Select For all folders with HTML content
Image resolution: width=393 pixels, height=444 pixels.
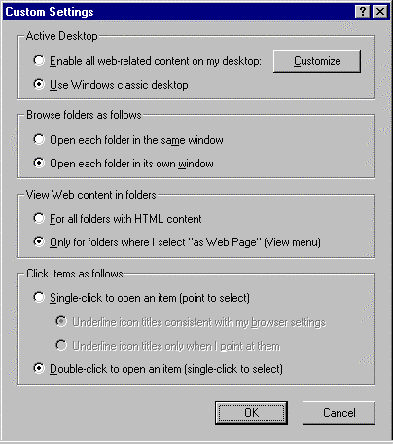pos(39,218)
